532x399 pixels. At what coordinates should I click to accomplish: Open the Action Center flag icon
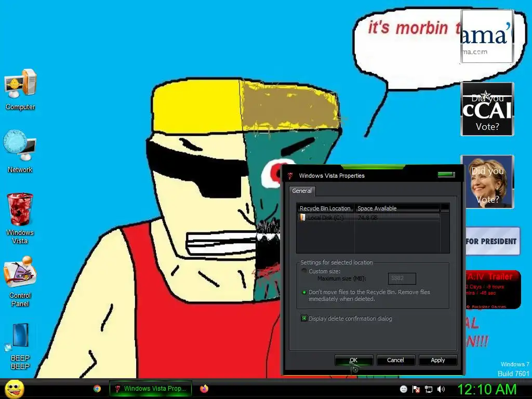416,389
